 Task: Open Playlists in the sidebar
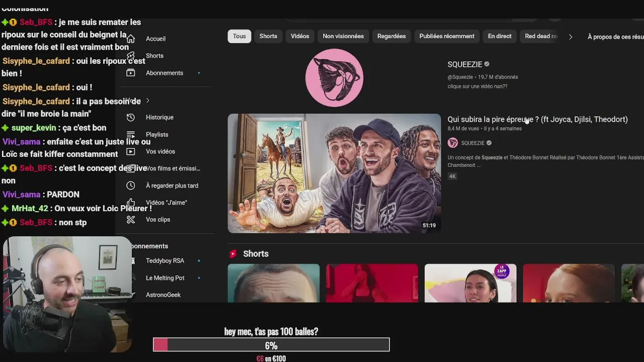pos(157,134)
